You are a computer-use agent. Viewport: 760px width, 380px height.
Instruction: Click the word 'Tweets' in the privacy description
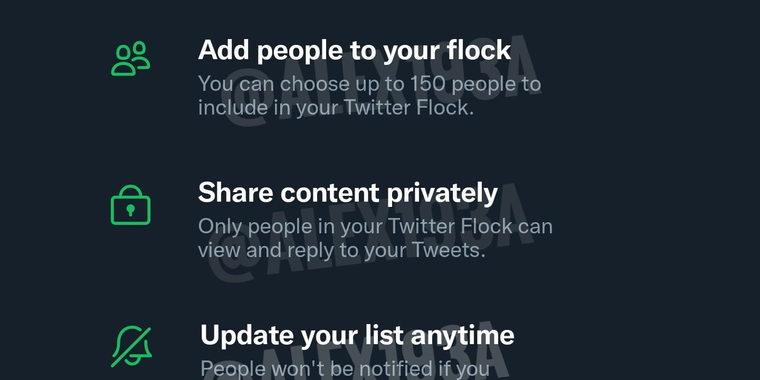(446, 250)
